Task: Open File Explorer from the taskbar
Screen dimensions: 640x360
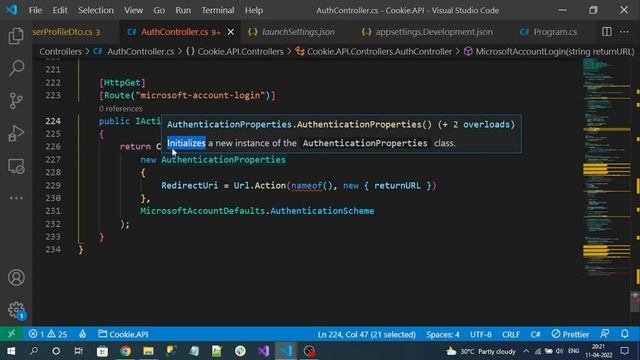Action: point(148,351)
